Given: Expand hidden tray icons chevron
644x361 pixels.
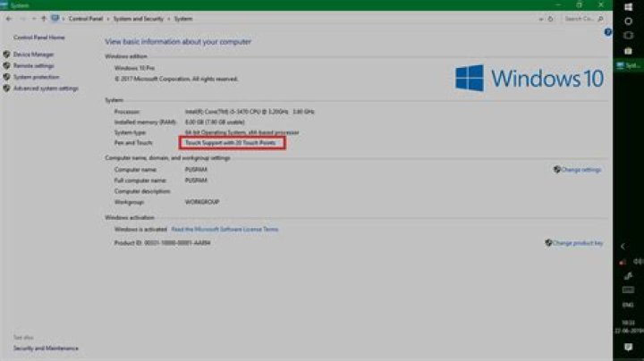Looking at the screenshot, I should [623, 246].
